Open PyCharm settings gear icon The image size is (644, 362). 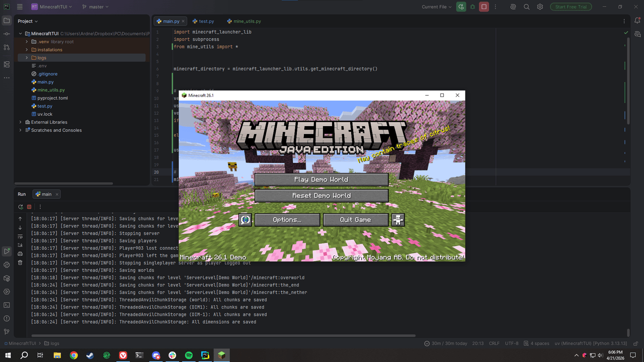pyautogui.click(x=540, y=7)
